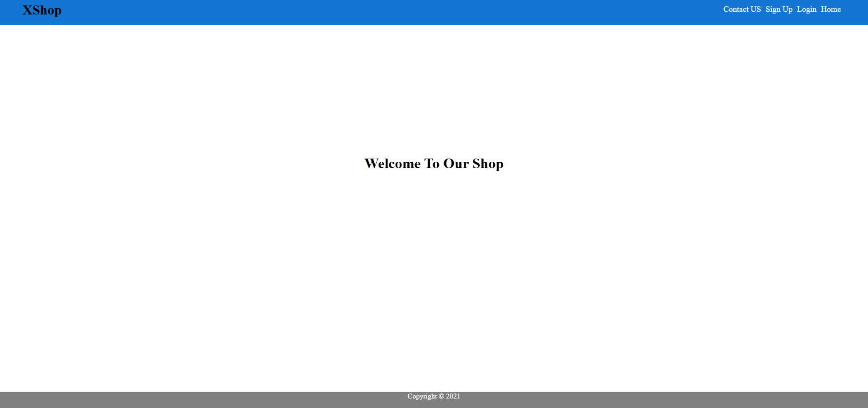
Task: Return home by clicking XShop
Action: (x=42, y=10)
